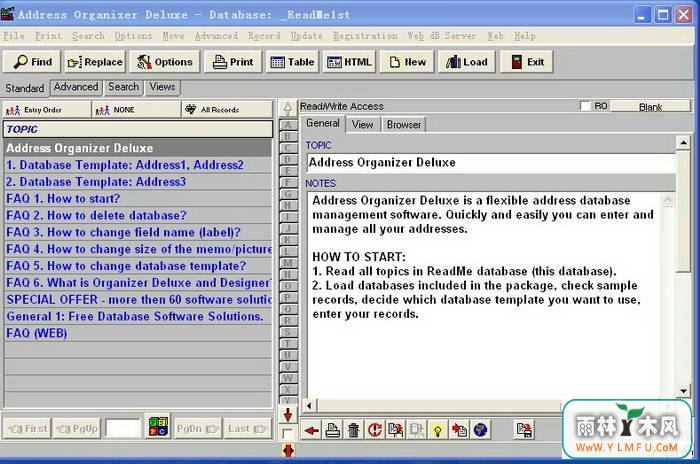Viewport: 700px width, 464px height.
Task: Select record 'FAQ 1. How to start?'
Action: [138, 199]
